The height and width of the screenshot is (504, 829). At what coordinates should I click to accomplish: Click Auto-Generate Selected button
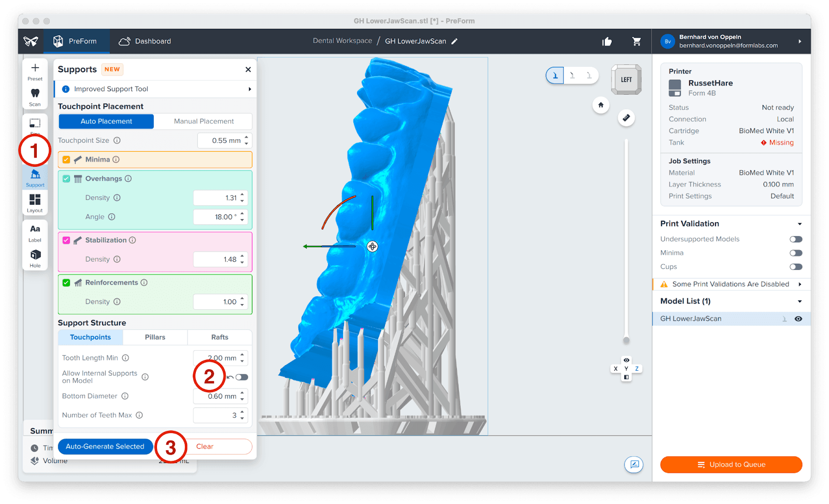coord(105,447)
